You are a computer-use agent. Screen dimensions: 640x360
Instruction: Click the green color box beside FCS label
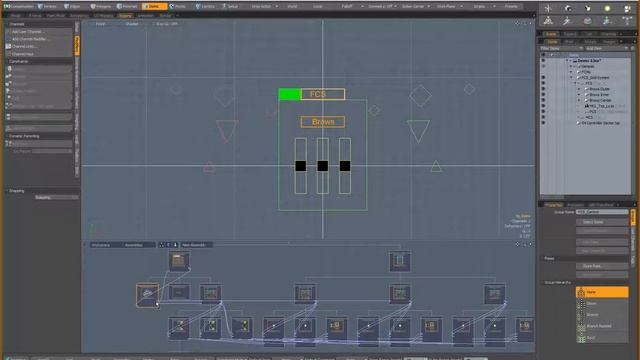pos(289,94)
